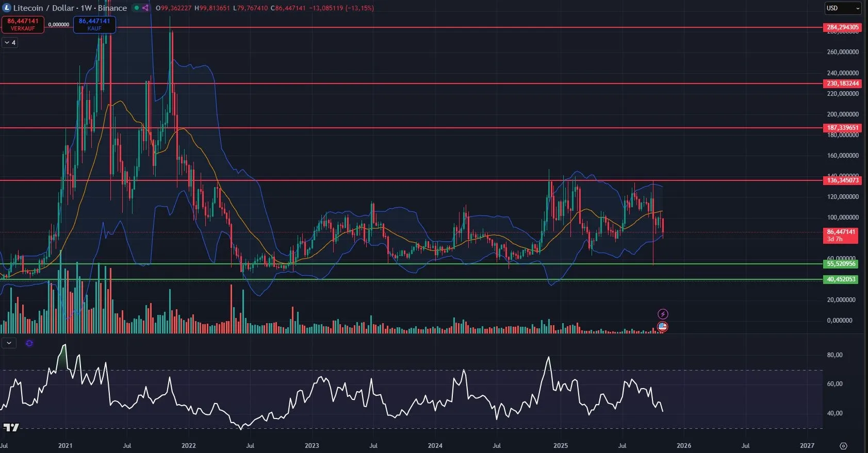
Task: Click the 0,000000 spread value
Action: [x=59, y=24]
